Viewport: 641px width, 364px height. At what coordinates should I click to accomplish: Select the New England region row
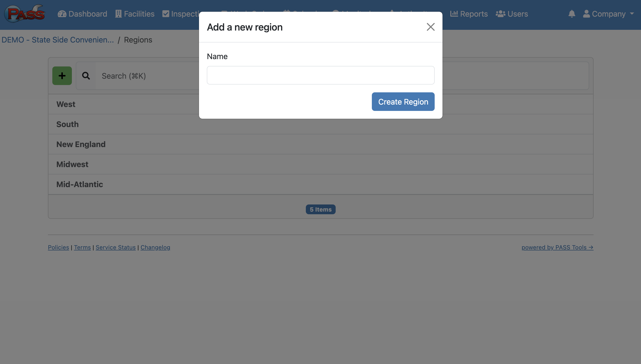pyautogui.click(x=320, y=144)
